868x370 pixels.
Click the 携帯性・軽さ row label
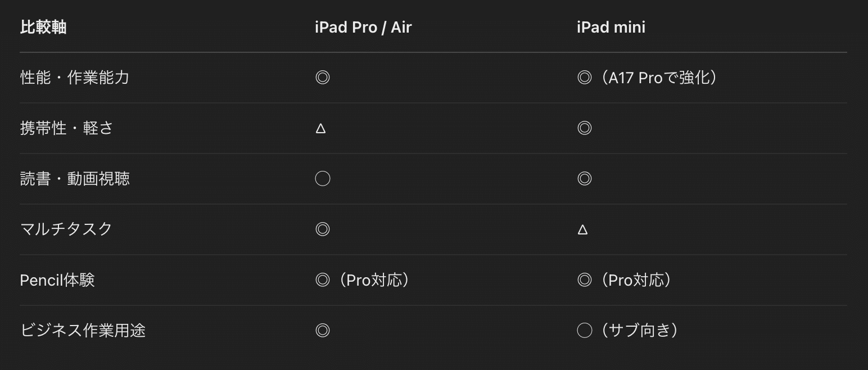(x=67, y=128)
